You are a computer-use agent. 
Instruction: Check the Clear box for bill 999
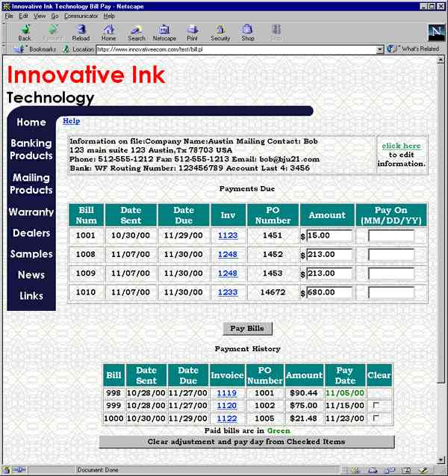click(376, 405)
